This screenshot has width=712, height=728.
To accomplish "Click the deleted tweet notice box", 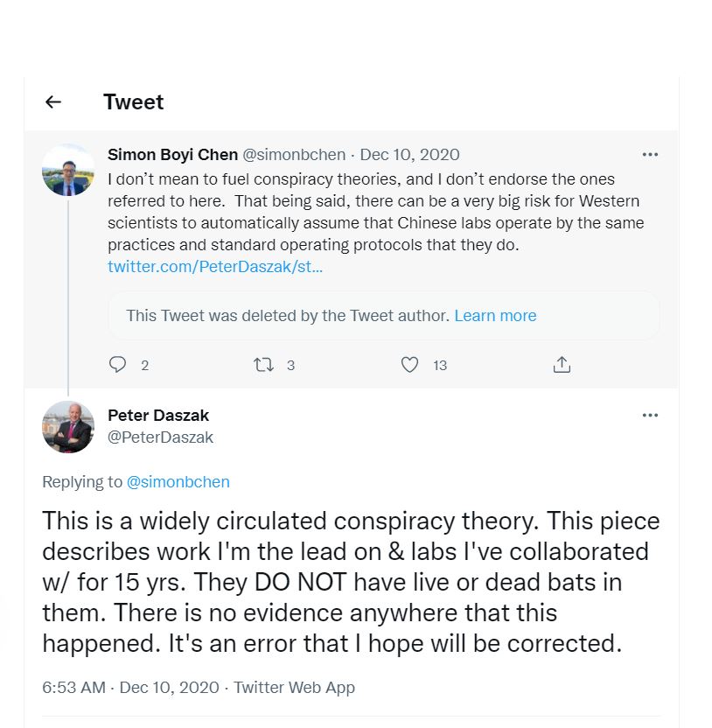I will click(289, 315).
